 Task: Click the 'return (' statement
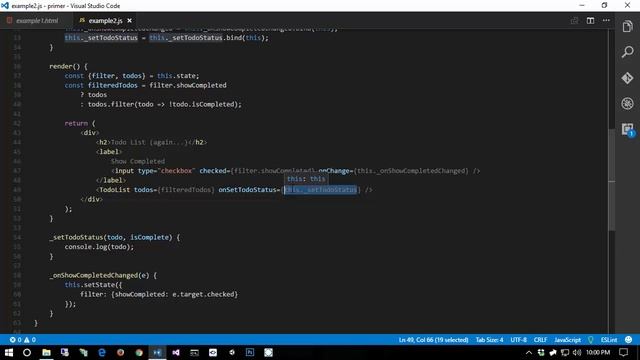pyautogui.click(x=80, y=123)
